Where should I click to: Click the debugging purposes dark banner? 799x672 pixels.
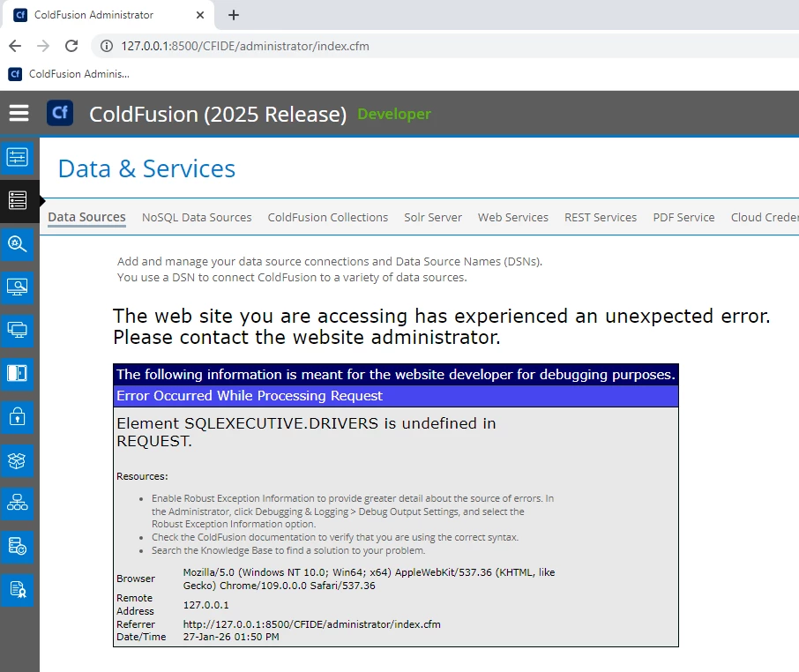[x=396, y=375]
